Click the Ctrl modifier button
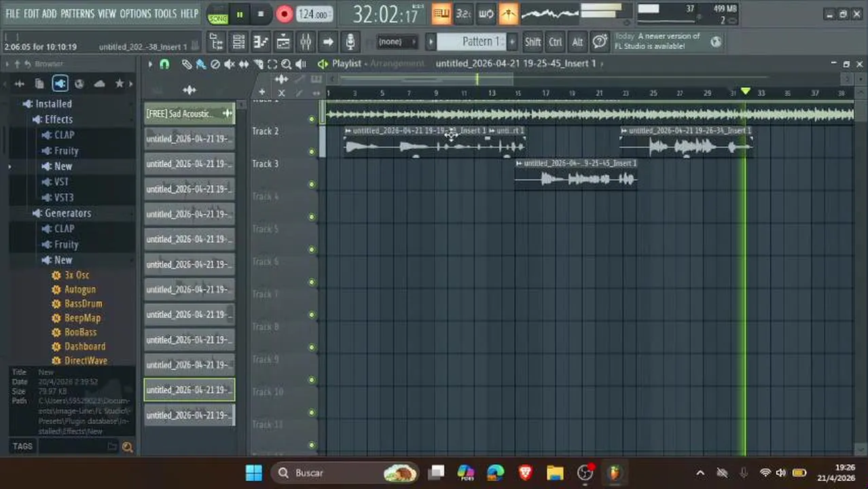This screenshot has width=868, height=489. tap(555, 42)
